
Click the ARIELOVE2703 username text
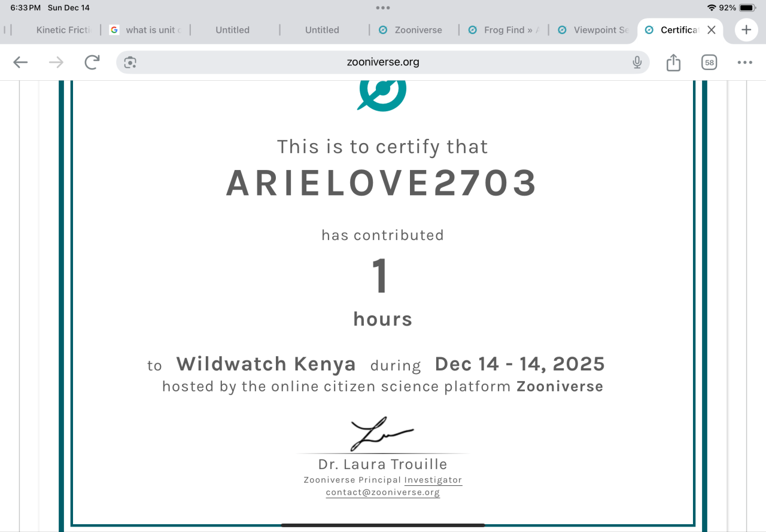382,183
